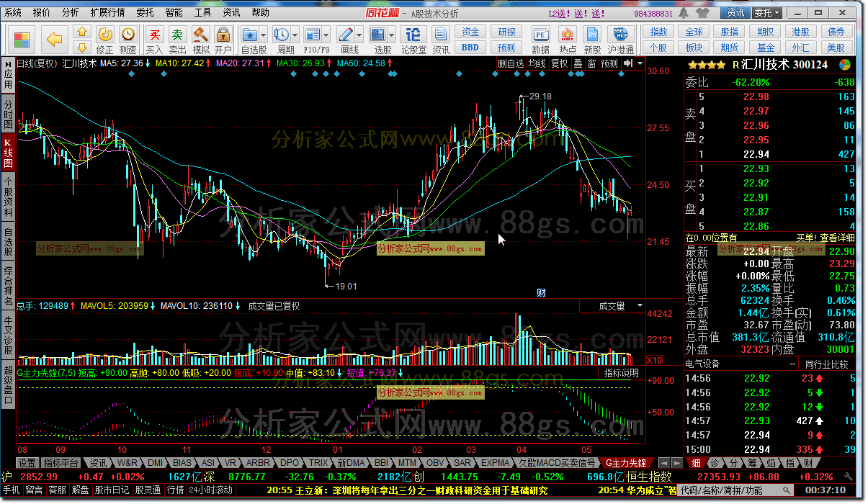Screen dimensions: 868x504
Task: Toggle the 预测 forecast chart button
Action: (x=609, y=63)
